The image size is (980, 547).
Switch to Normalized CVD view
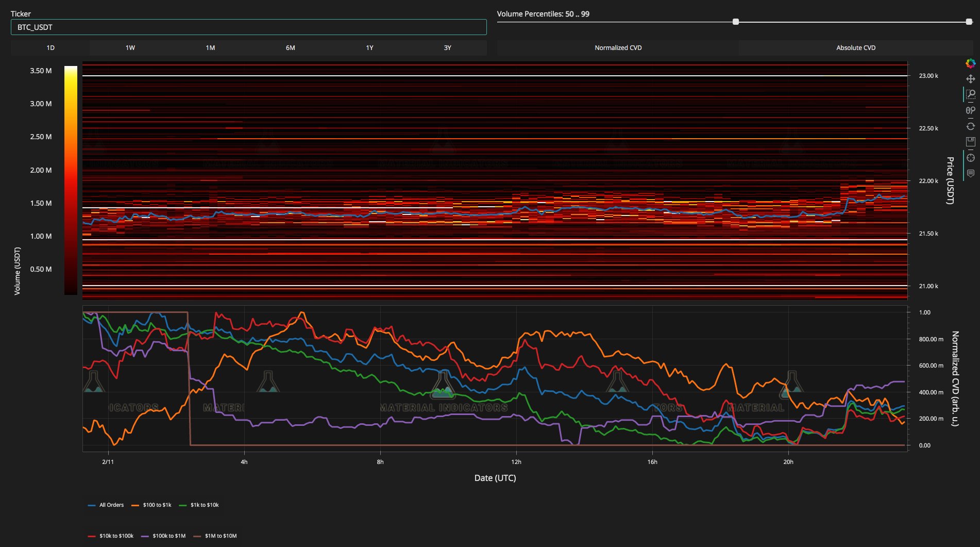618,48
